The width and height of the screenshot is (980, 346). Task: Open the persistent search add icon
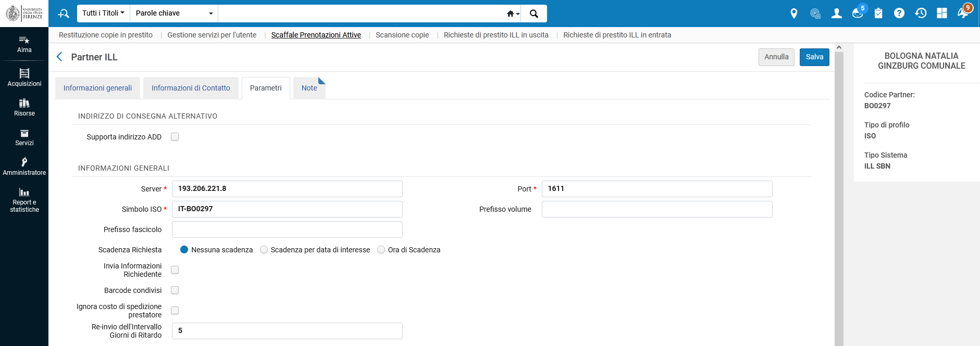64,14
